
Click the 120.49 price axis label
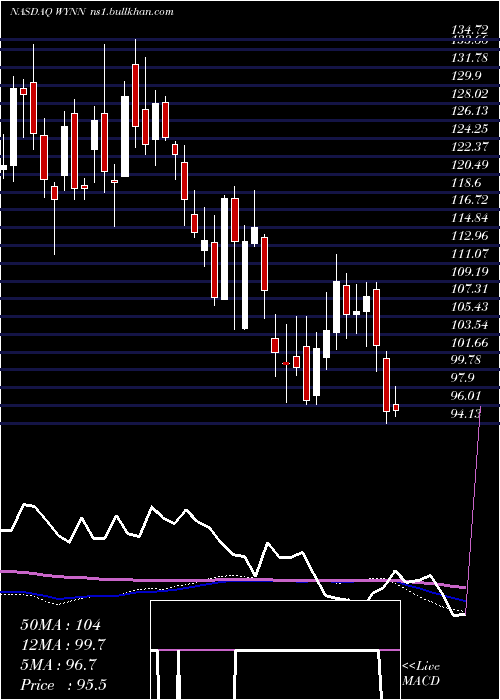pos(470,165)
